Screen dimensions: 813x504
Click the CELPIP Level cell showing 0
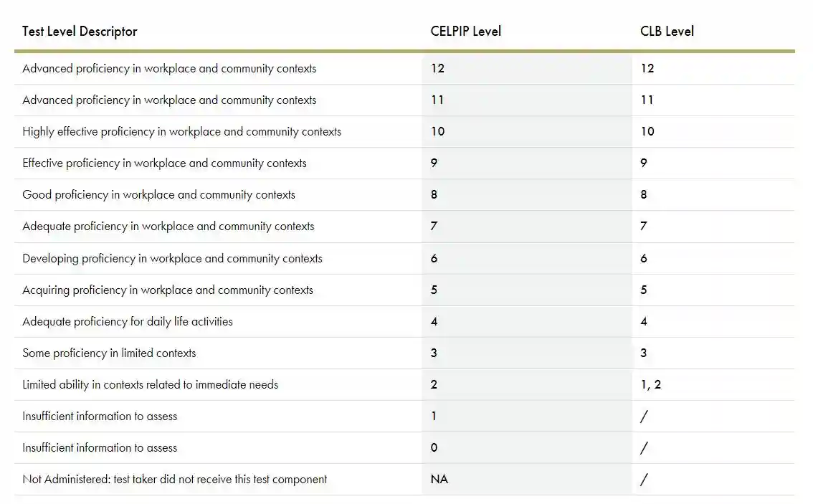434,448
